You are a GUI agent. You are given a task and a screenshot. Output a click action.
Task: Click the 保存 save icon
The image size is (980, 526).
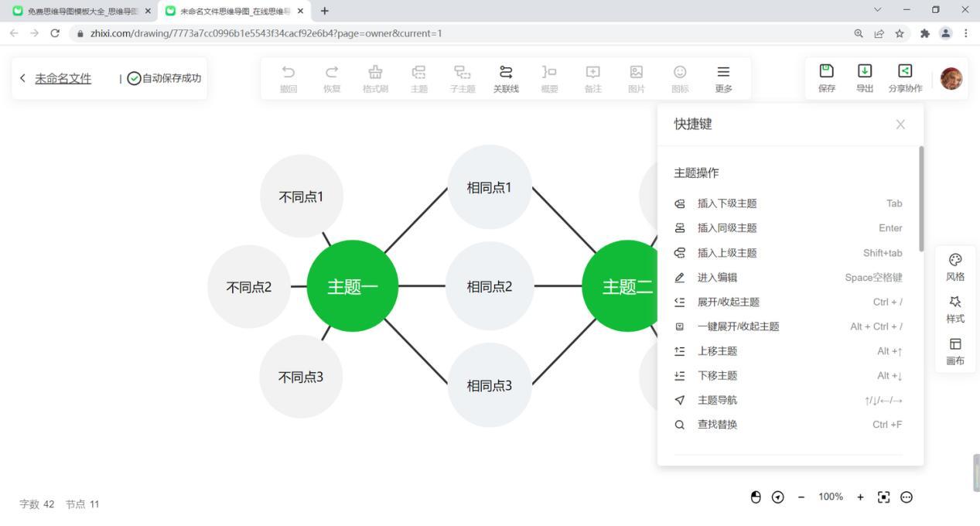(827, 78)
